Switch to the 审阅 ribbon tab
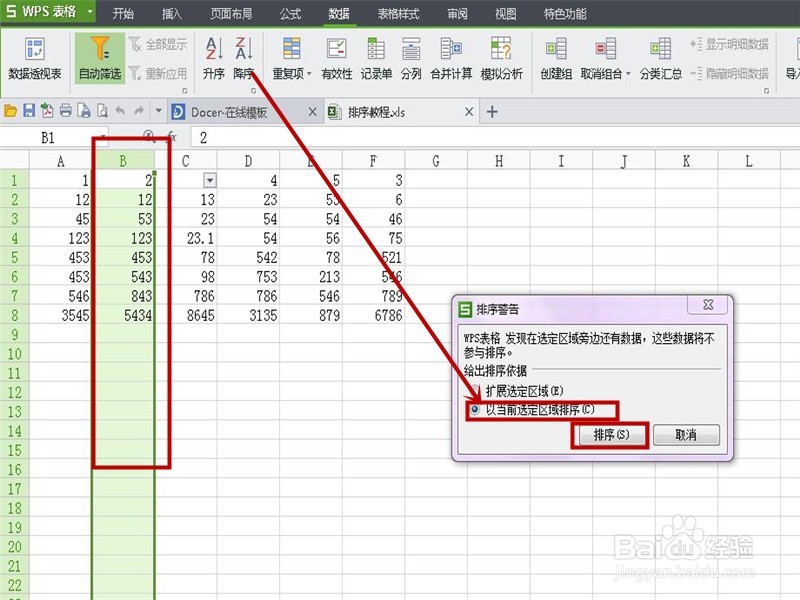 (455, 14)
